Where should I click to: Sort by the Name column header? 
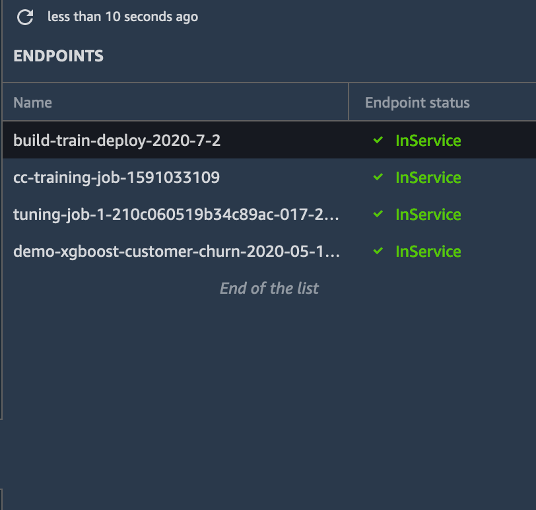33,103
